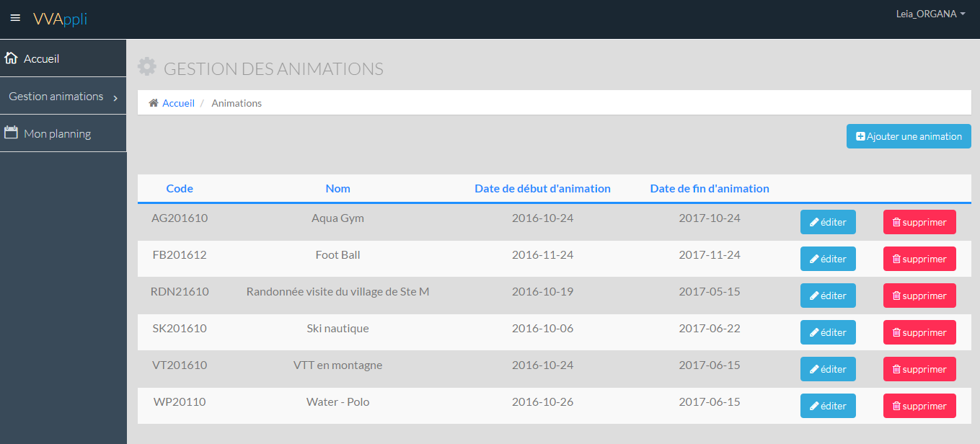Image resolution: width=980 pixels, height=444 pixels.
Task: Remove the Water - Polo animation
Action: (919, 406)
